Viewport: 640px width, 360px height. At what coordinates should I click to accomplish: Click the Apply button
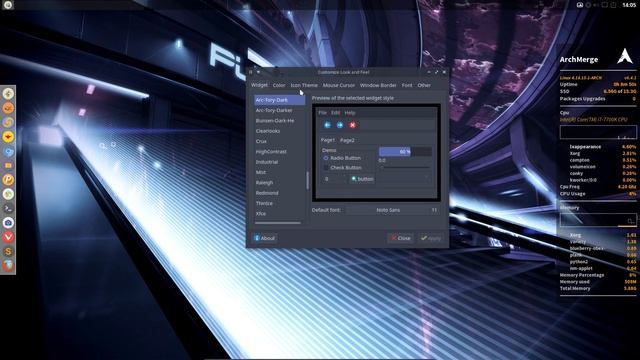[431, 238]
